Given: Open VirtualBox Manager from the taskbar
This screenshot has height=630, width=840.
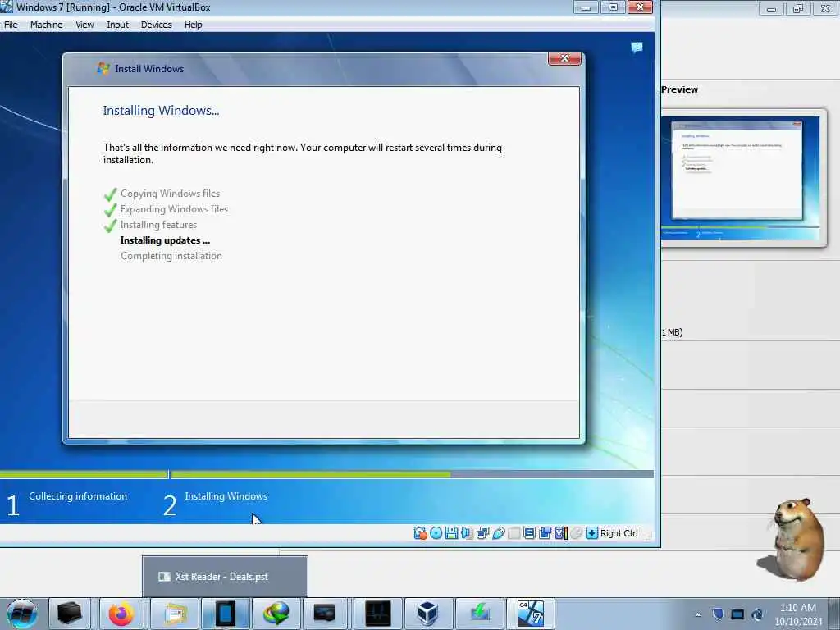Looking at the screenshot, I should pyautogui.click(x=428, y=614).
